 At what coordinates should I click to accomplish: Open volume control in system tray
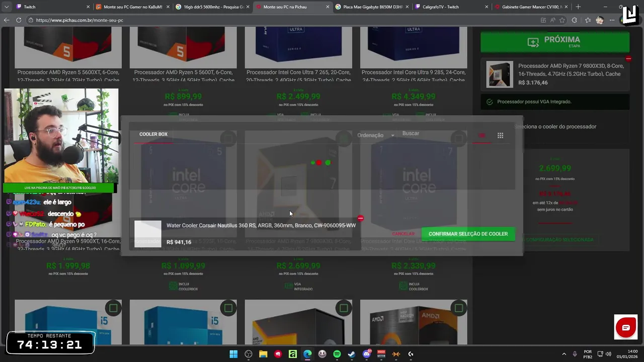(x=608, y=354)
